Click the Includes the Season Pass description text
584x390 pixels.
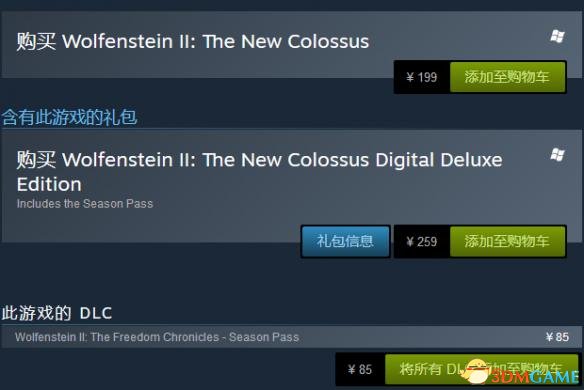click(x=85, y=204)
